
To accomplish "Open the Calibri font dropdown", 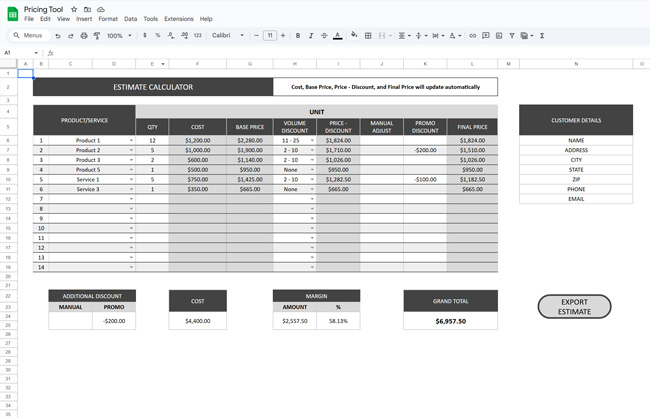I will point(228,36).
